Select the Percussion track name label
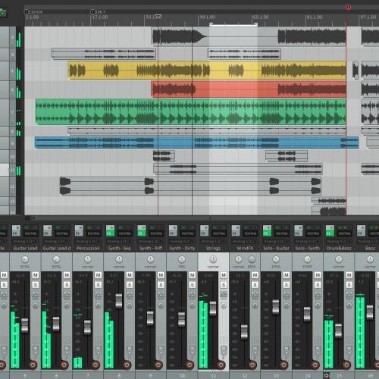 tap(88, 248)
